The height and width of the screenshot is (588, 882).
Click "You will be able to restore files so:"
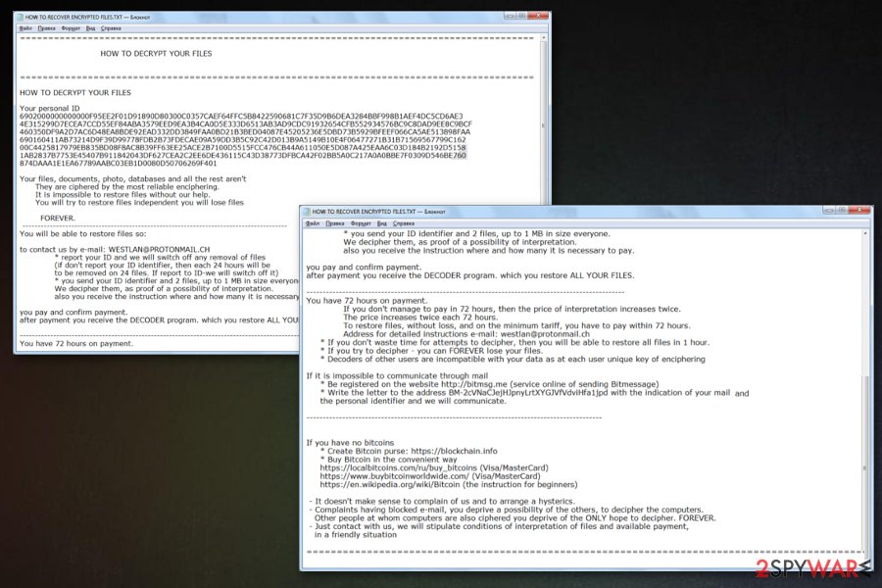pyautogui.click(x=82, y=234)
